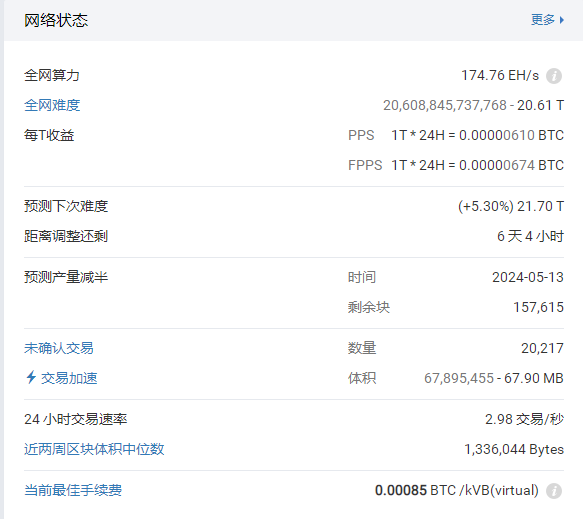Open the 近两周区块体积中位数 link

click(94, 449)
